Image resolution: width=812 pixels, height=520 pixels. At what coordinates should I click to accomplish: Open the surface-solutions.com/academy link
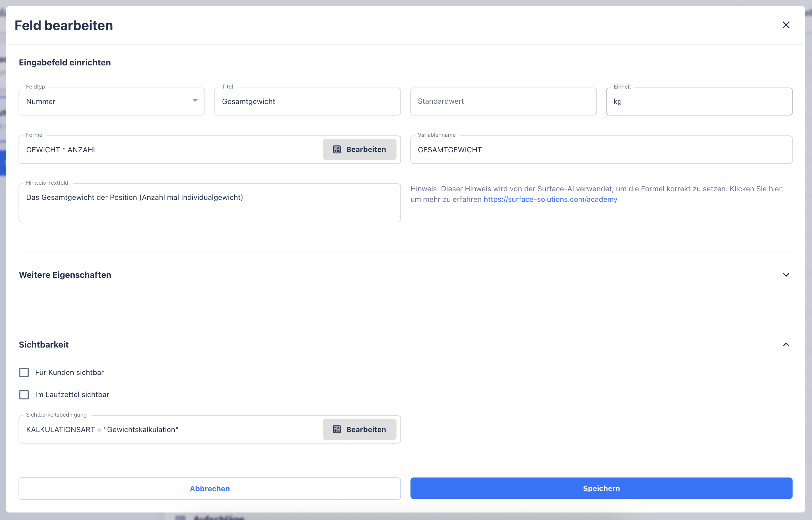click(550, 199)
